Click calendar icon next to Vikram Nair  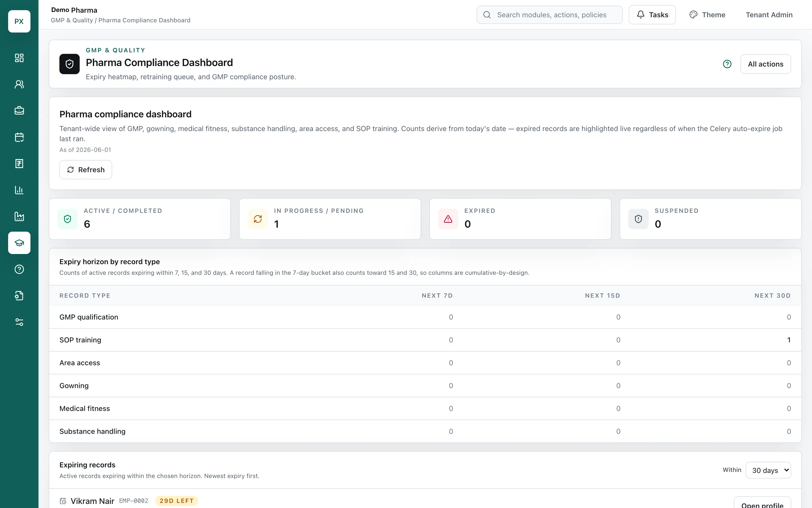tap(63, 501)
